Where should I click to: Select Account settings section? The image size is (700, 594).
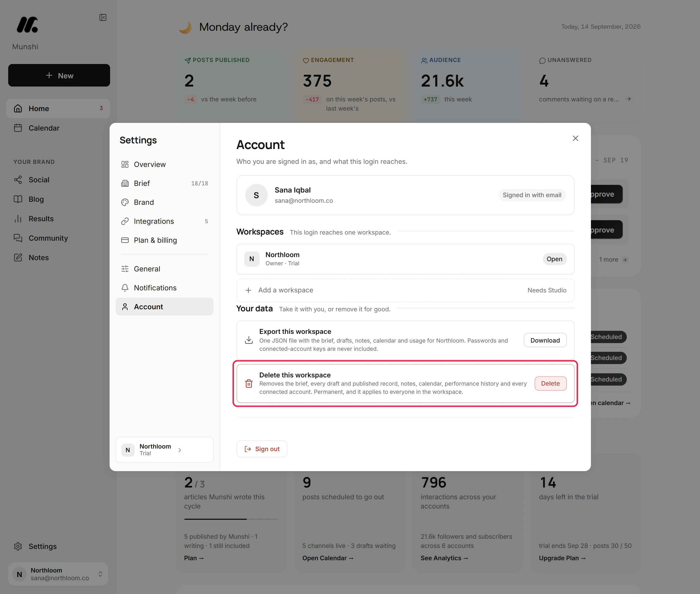coord(164,307)
